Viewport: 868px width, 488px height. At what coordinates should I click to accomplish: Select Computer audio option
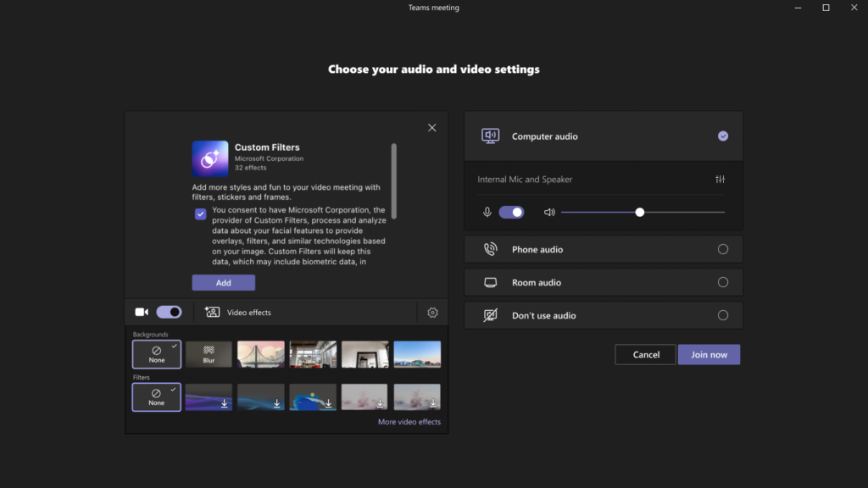point(604,136)
